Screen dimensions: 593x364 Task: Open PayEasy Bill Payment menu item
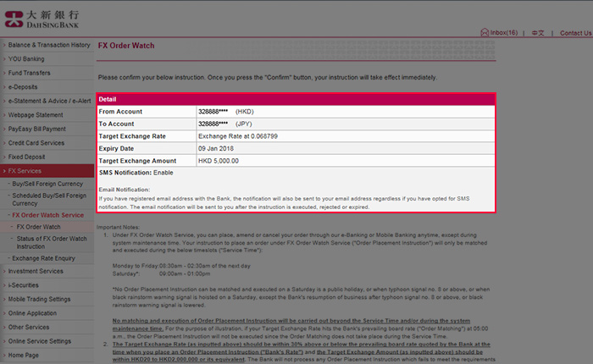click(37, 129)
